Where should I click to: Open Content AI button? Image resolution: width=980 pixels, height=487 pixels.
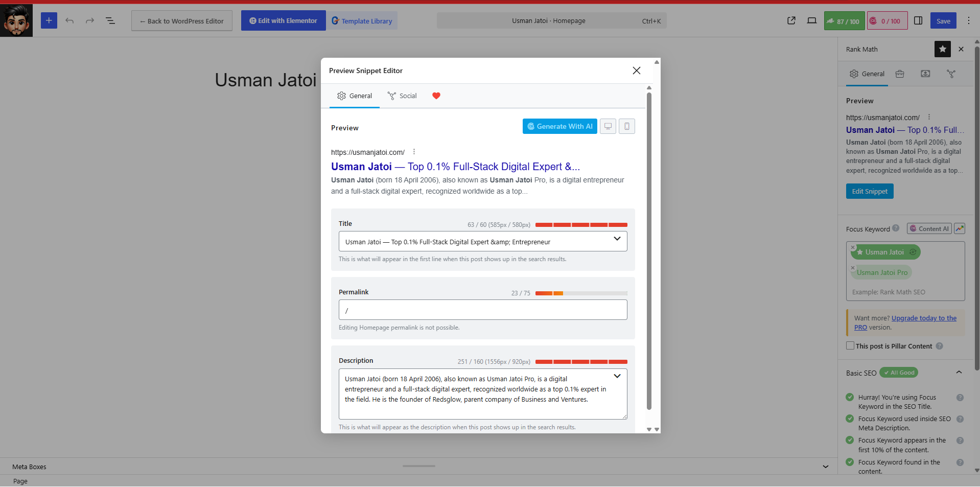[x=929, y=228]
